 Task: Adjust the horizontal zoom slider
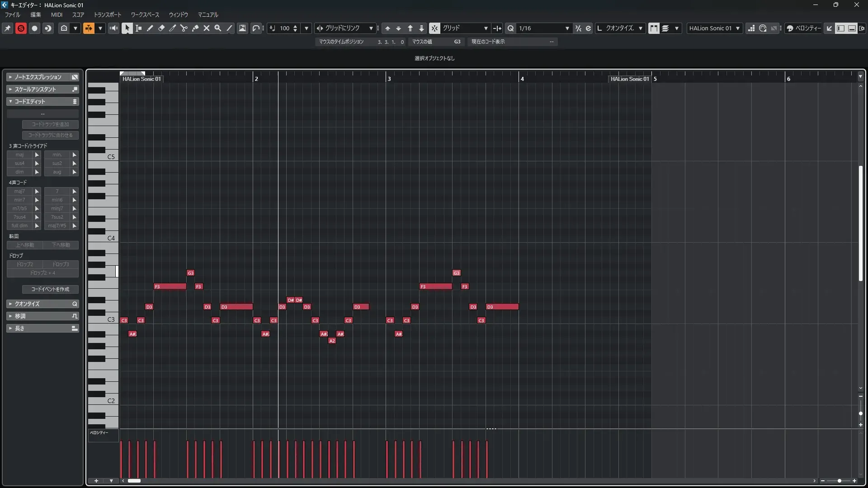click(839, 481)
